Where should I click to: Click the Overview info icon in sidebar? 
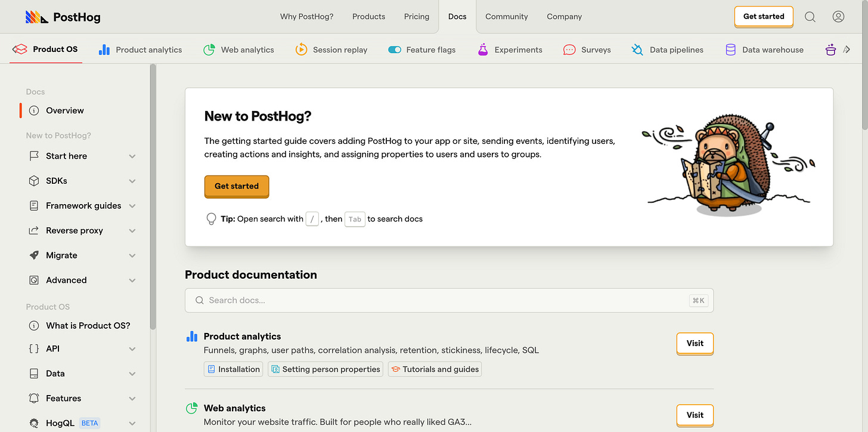click(x=34, y=110)
